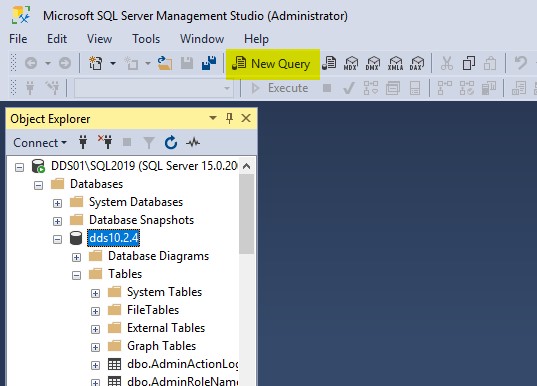Viewport: 537px width, 386px height.
Task: Click the Paste icon
Action: 490,63
